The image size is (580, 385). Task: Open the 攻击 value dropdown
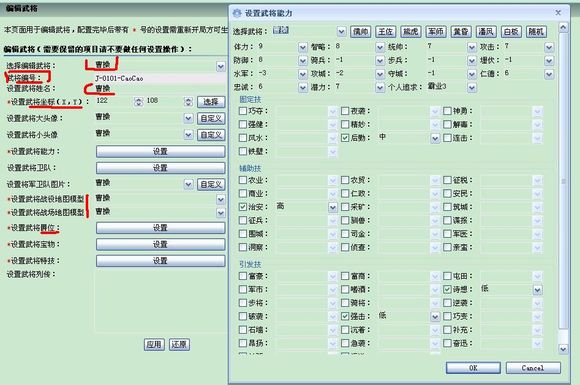(549, 47)
